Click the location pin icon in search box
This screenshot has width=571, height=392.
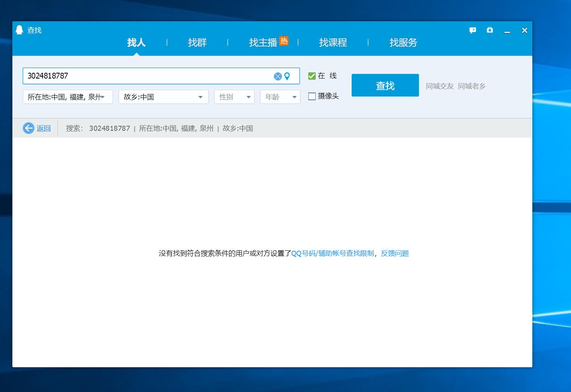[287, 76]
